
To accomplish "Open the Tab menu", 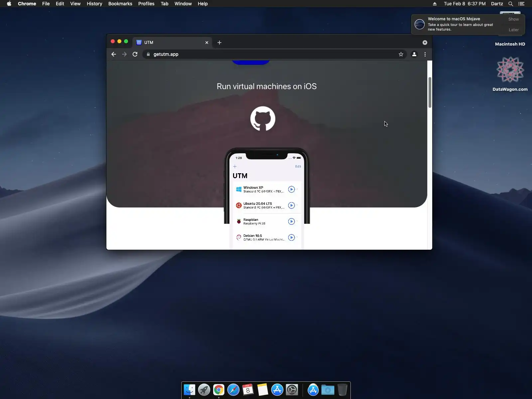I will (x=165, y=4).
